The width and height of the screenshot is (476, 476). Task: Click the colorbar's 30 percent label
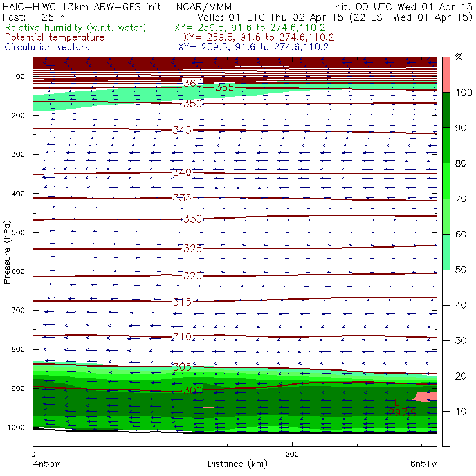461,341
